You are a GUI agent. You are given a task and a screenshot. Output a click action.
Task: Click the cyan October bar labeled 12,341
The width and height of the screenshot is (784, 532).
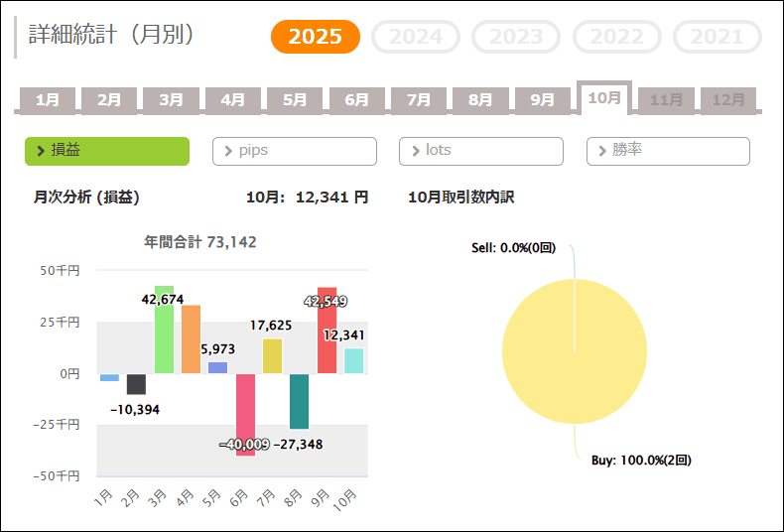tap(354, 361)
